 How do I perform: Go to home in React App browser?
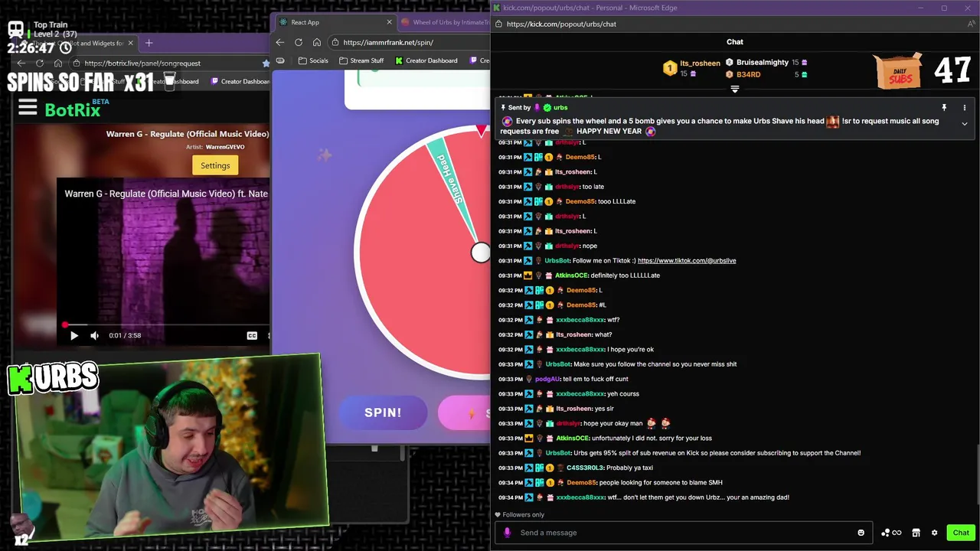(317, 42)
